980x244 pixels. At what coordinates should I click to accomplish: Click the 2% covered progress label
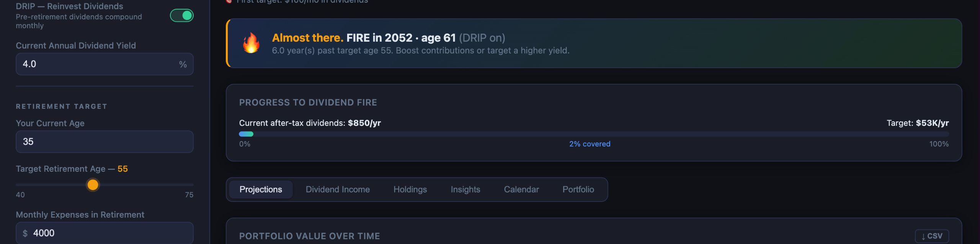(x=590, y=144)
